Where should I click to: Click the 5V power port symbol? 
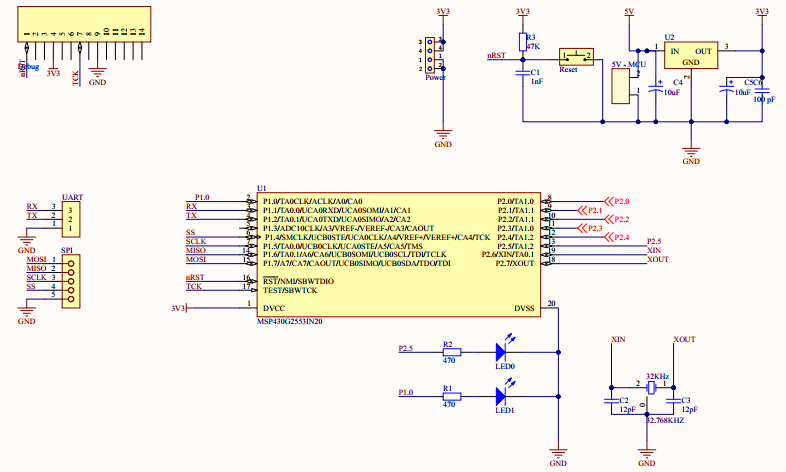629,12
